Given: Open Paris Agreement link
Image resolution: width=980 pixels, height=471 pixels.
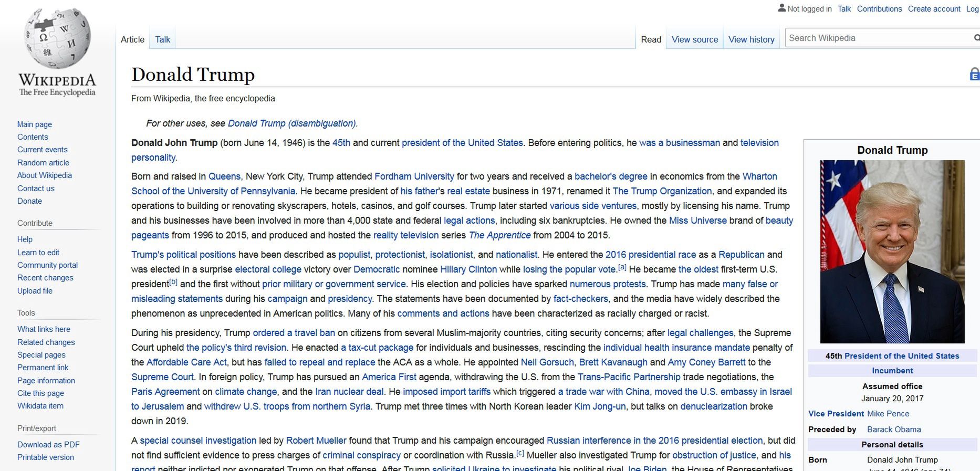Looking at the screenshot, I should [165, 392].
